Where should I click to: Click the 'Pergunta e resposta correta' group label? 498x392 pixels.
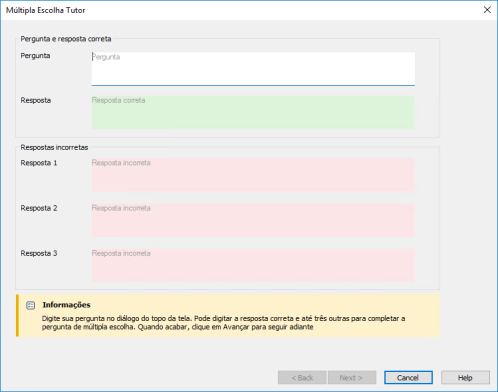(66, 39)
